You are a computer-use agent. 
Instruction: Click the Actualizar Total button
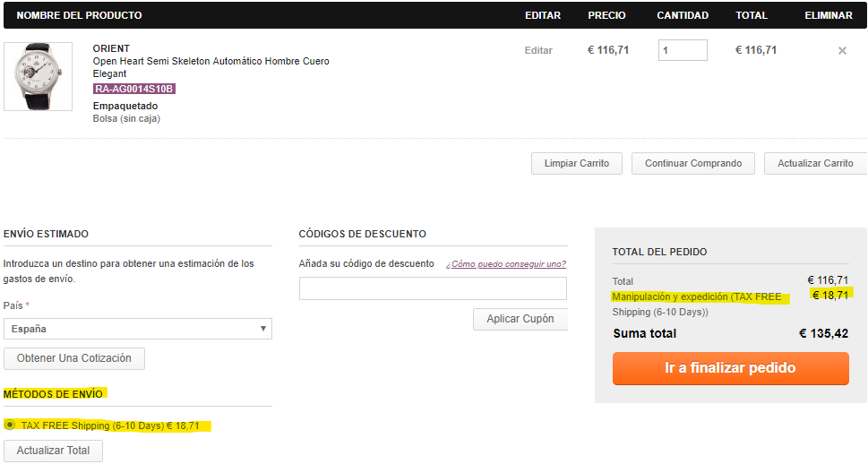tap(53, 451)
